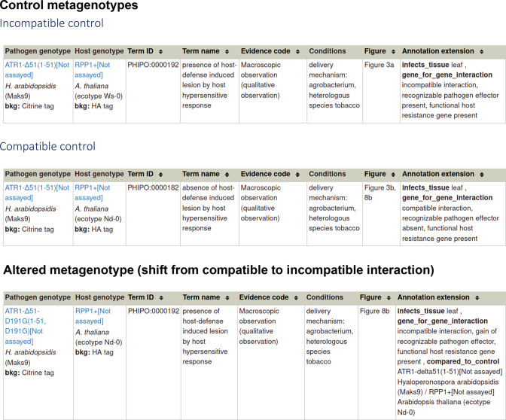Sort Term ID in compatible control table
This screenshot has width=506, height=420.
[160, 175]
